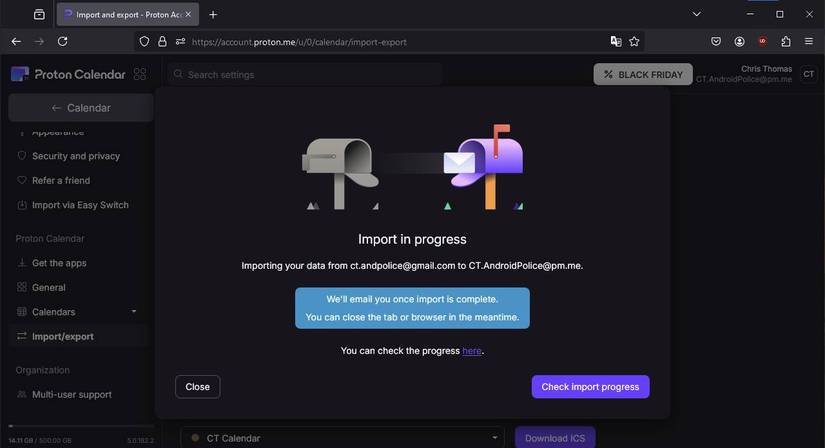Open the Pocket save icon in toolbar

tap(716, 41)
